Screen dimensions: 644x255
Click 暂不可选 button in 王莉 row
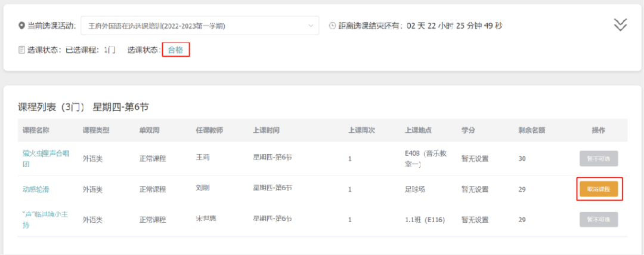pyautogui.click(x=599, y=158)
